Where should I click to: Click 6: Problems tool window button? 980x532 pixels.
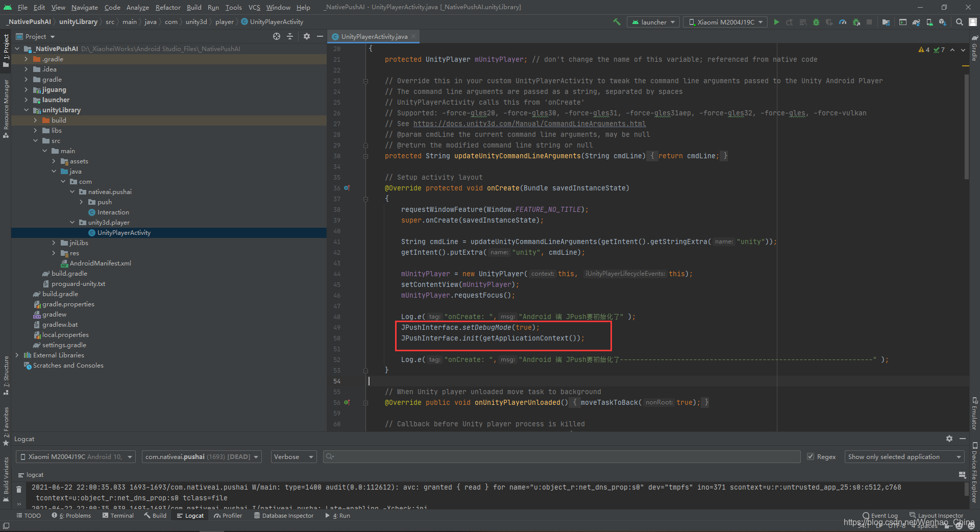(71, 516)
